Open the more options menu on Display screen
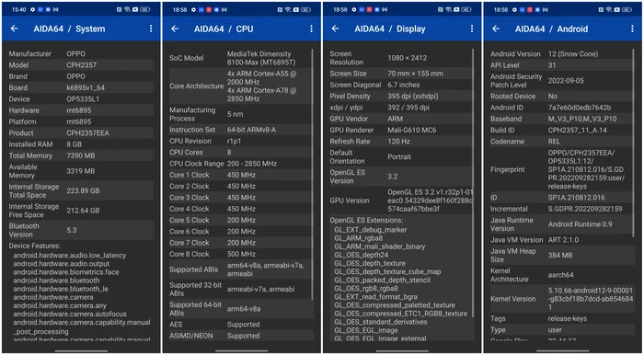 (x=472, y=29)
